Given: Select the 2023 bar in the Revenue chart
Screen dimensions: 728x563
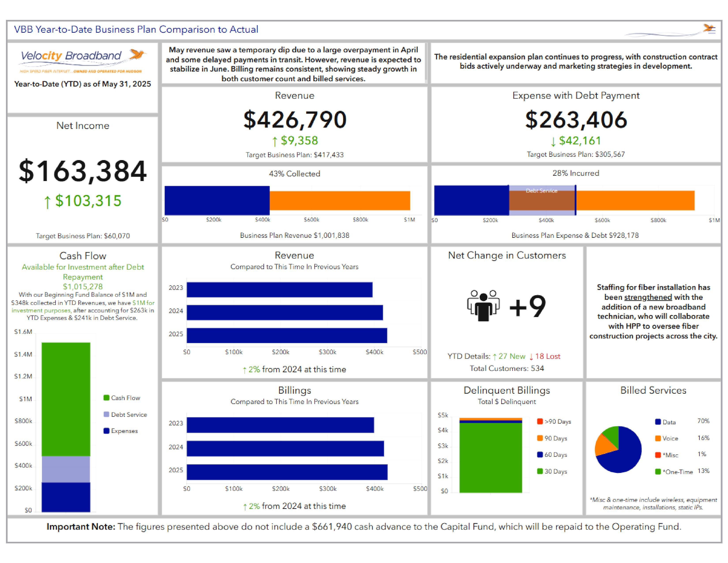Looking at the screenshot, I should tap(279, 289).
